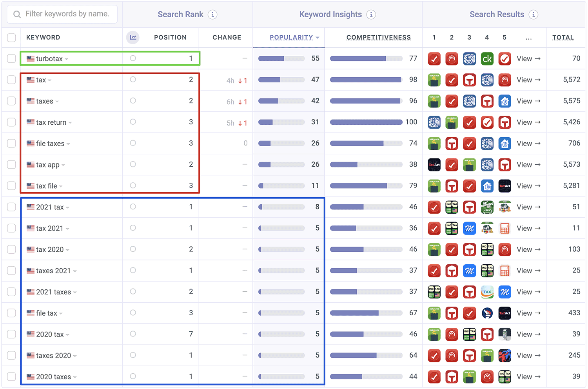Open the first result icon in tax return row

434,122
